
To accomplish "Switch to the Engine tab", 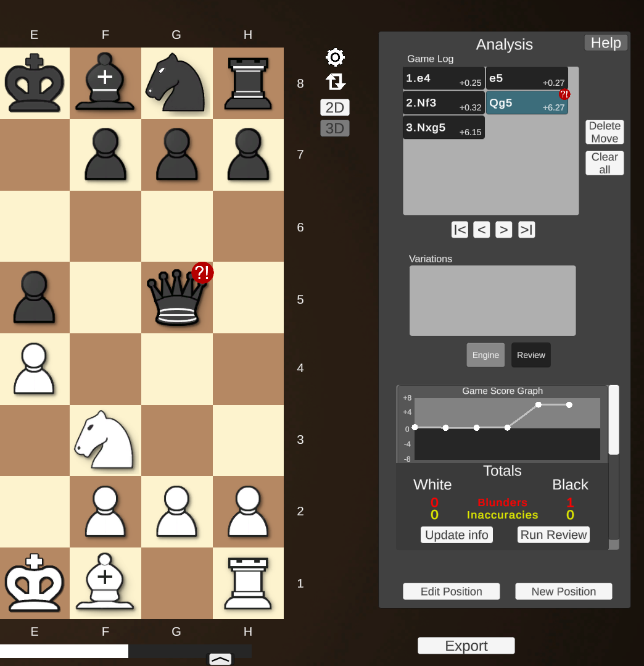I will tap(485, 355).
